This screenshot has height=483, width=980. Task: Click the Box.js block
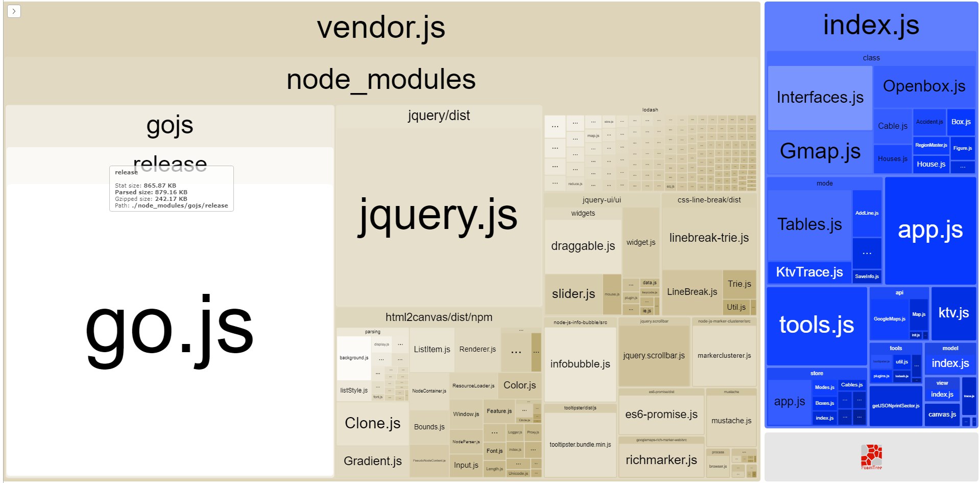click(x=961, y=122)
